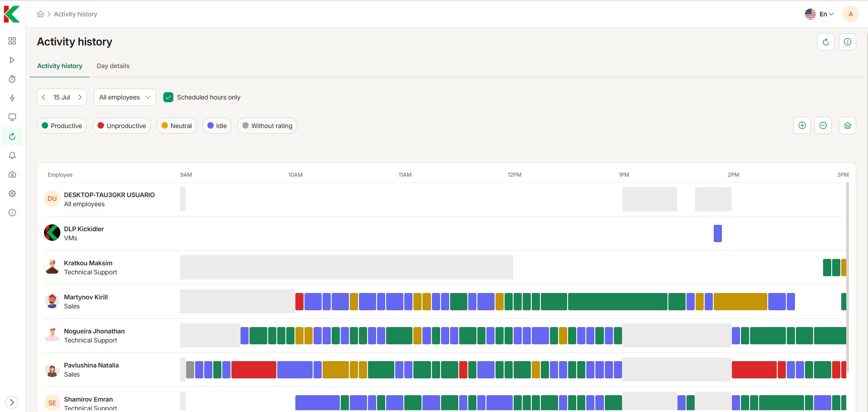
Task: Click the SE avatar of Shamirov Emran
Action: 52,402
